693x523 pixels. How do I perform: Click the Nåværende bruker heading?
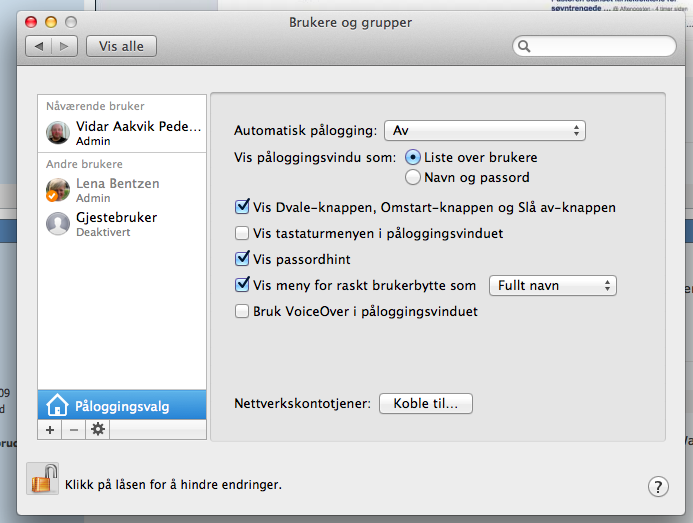95,106
